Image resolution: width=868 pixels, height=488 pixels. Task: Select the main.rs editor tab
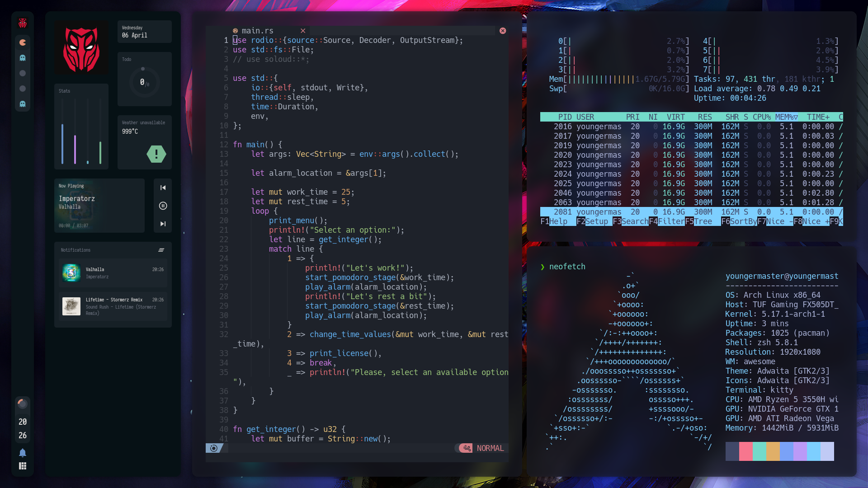coord(258,31)
